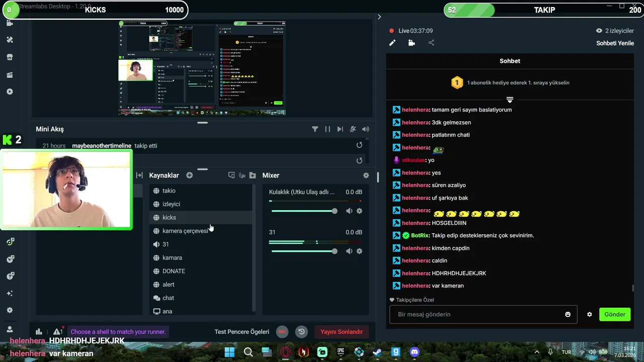This screenshot has width=644, height=362.
Task: Open the warning notifications icon
Action: tap(58, 332)
